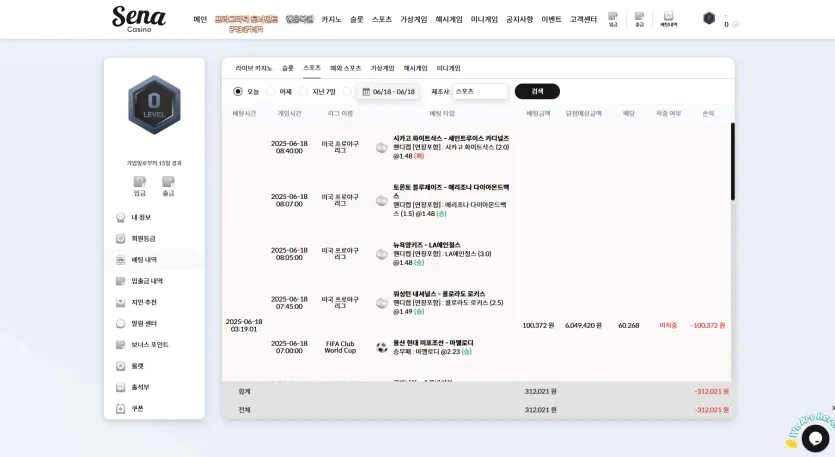The width and height of the screenshot is (835, 457).
Task: Click 손익 column header
Action: [x=708, y=113]
